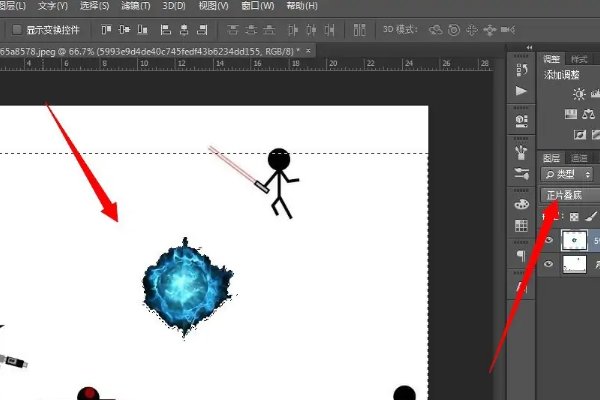The height and width of the screenshot is (400, 600).
Task: Open the 窗口(W) menu
Action: pos(254,6)
